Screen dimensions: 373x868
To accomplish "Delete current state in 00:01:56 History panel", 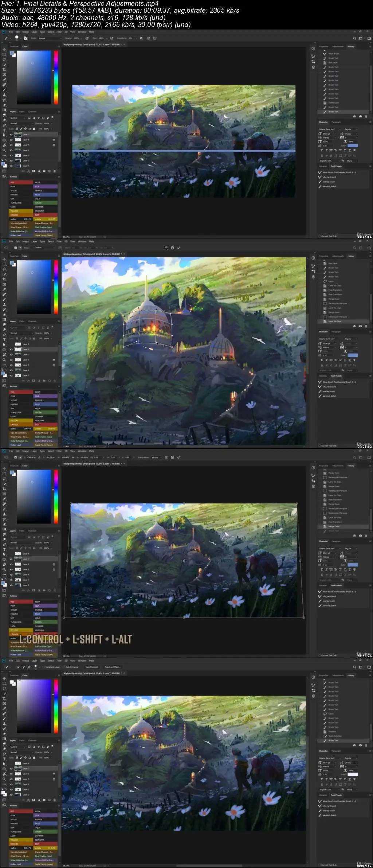I will click(366, 116).
